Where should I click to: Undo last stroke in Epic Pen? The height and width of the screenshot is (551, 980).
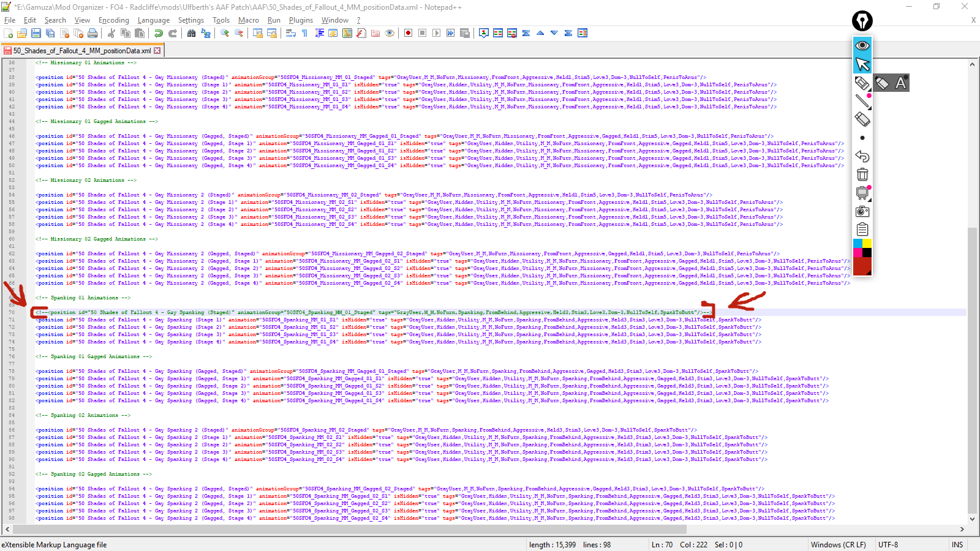point(862,156)
